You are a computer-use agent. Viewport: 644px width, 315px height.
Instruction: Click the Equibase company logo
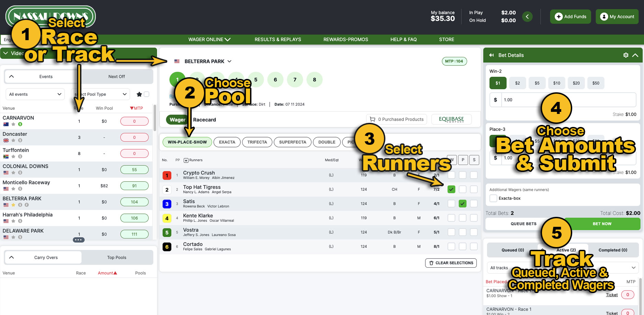pos(451,119)
